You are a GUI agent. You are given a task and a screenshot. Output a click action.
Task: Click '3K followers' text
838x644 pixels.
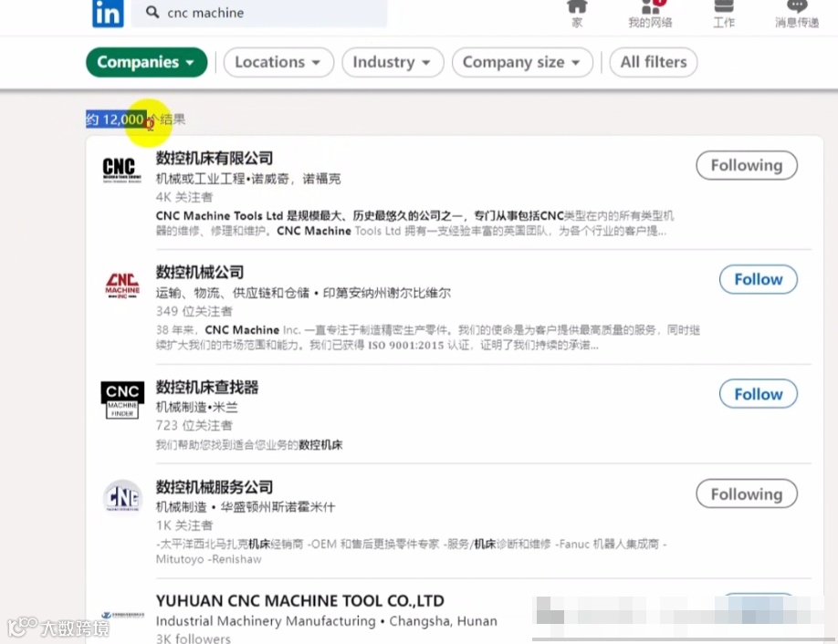point(194,639)
